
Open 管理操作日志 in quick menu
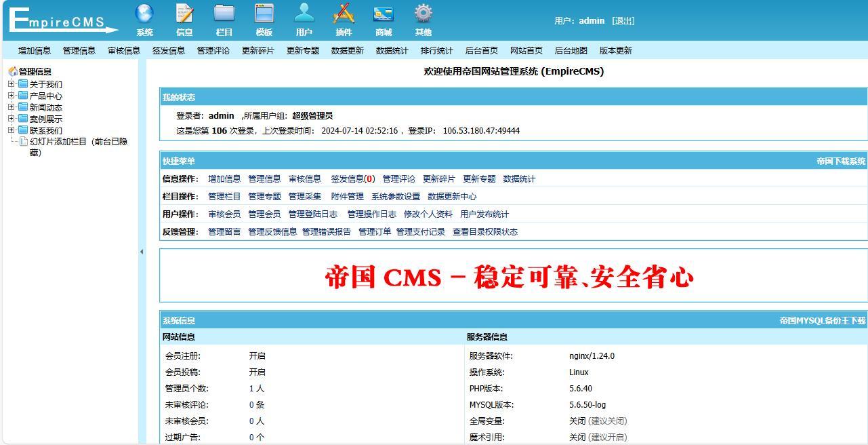(x=372, y=214)
